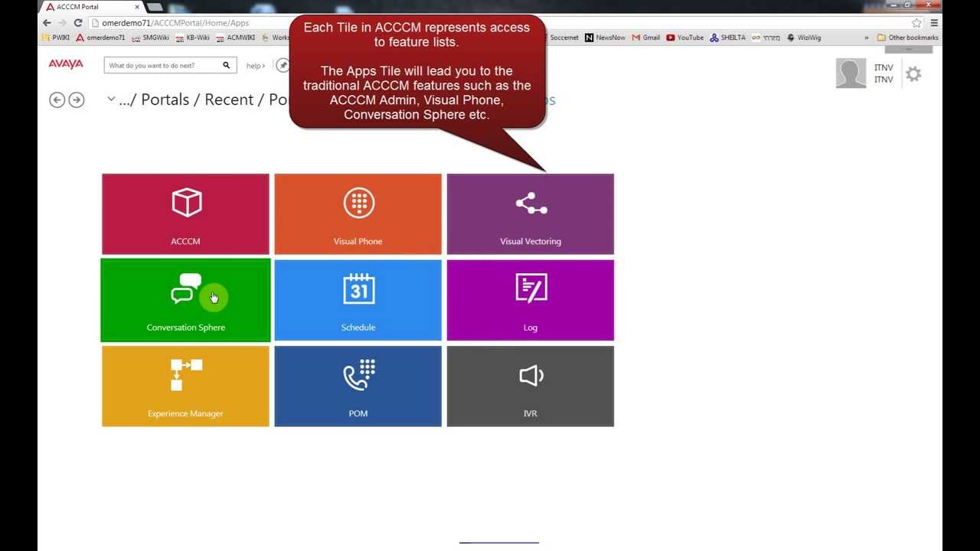Open the Other bookmarks folder
The height and width of the screenshot is (551, 980).
click(907, 37)
